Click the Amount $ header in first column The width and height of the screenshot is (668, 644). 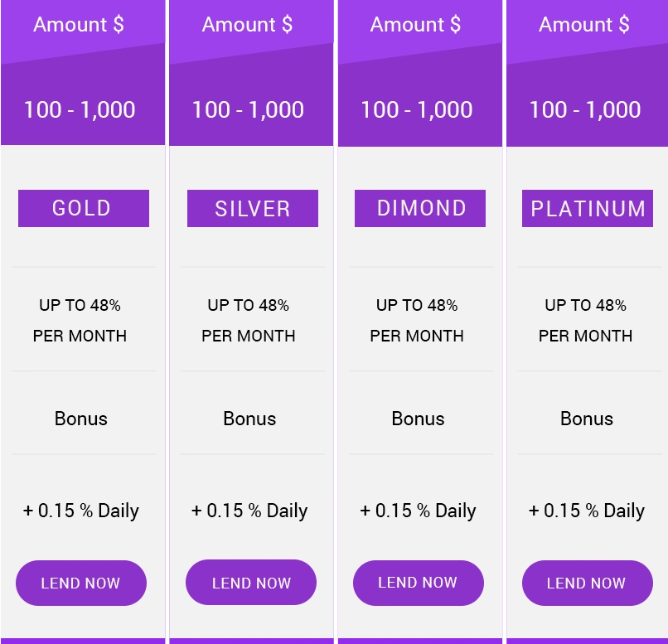click(79, 25)
